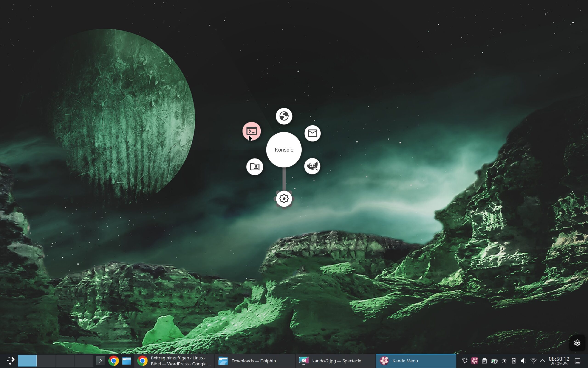588x368 pixels.
Task: Open brightness and color tray icon
Action: pos(504,361)
